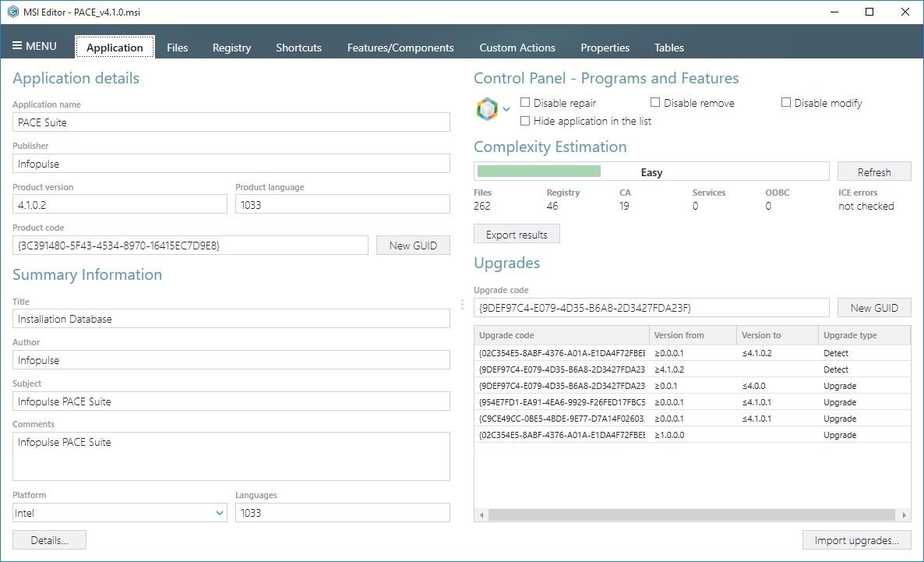Click the Application name field
Image resolution: width=924 pixels, height=562 pixels.
(x=231, y=122)
